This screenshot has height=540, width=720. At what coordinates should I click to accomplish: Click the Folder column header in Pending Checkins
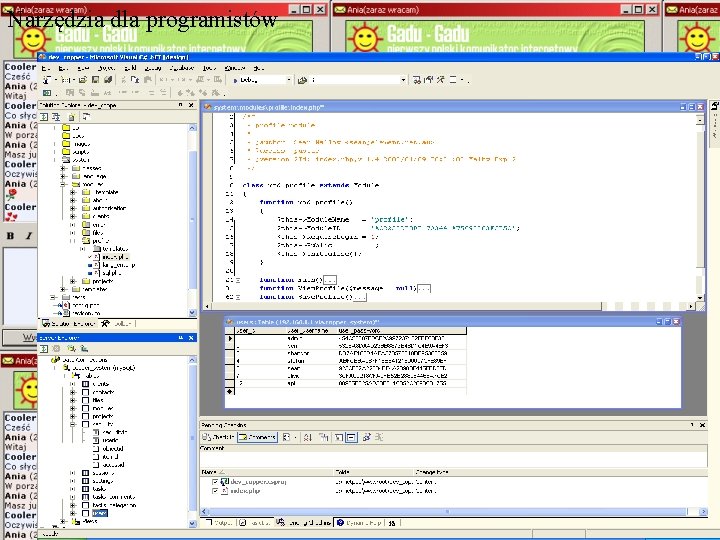(372, 472)
